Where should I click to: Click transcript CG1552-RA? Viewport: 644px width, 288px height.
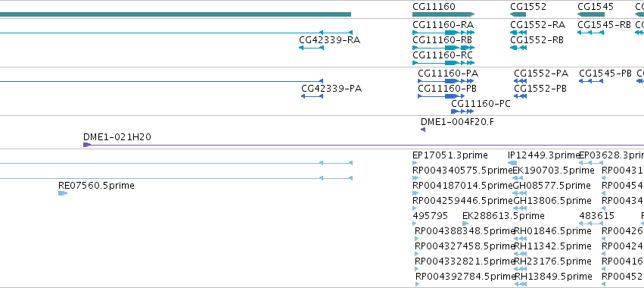pos(537,25)
